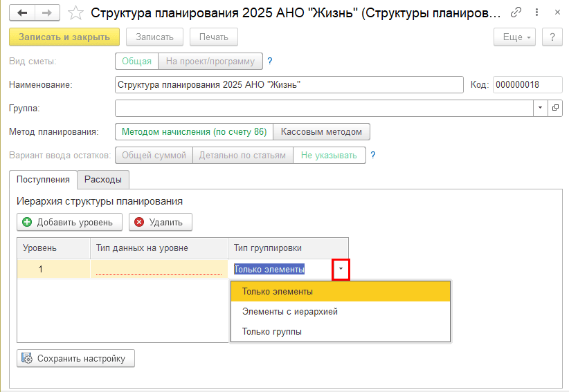
Task: Click help icon next to Не указывать
Action: coord(372,155)
